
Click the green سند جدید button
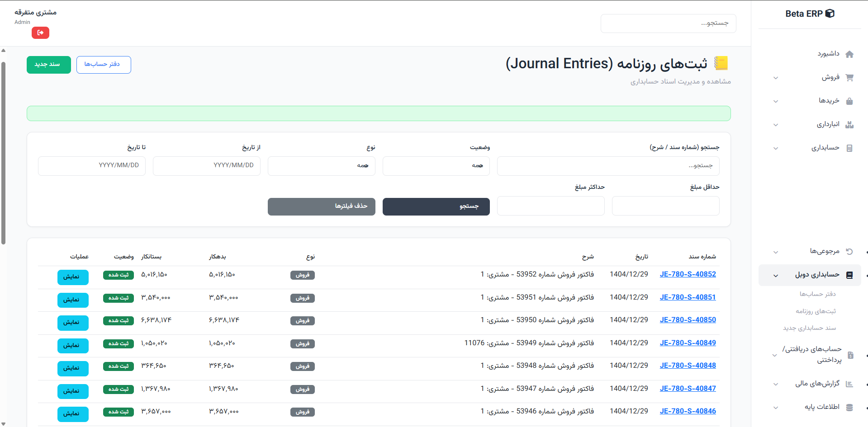(49, 65)
